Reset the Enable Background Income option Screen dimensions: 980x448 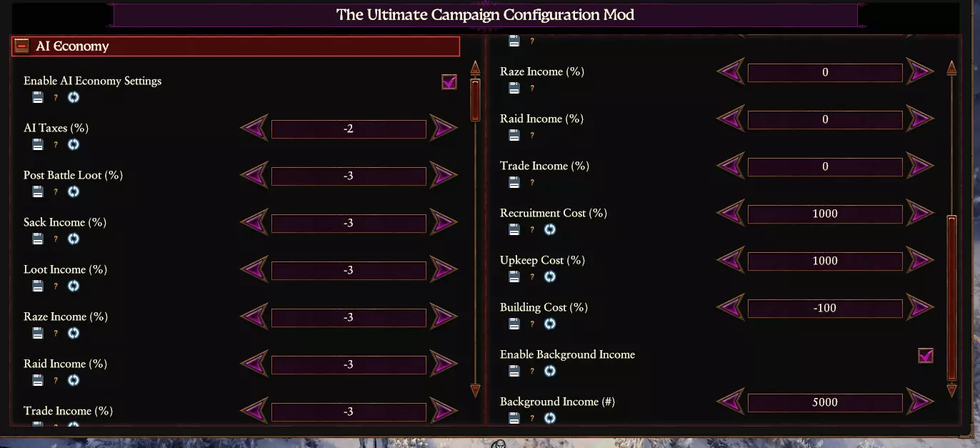pyautogui.click(x=550, y=371)
